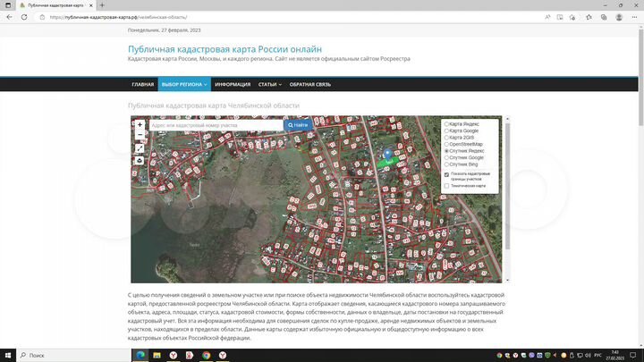This screenshot has width=644, height=362.
Task: Open Edge tab actions menu icon
Action: coord(8,5)
